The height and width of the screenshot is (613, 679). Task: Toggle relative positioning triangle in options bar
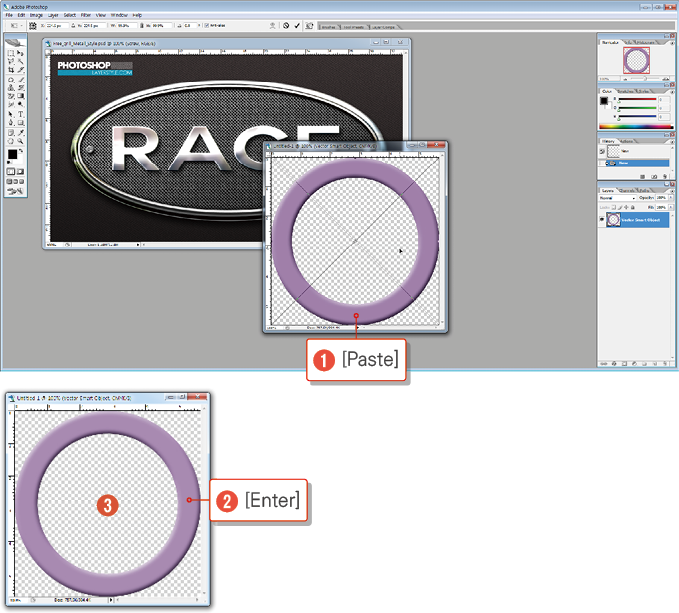[x=73, y=26]
